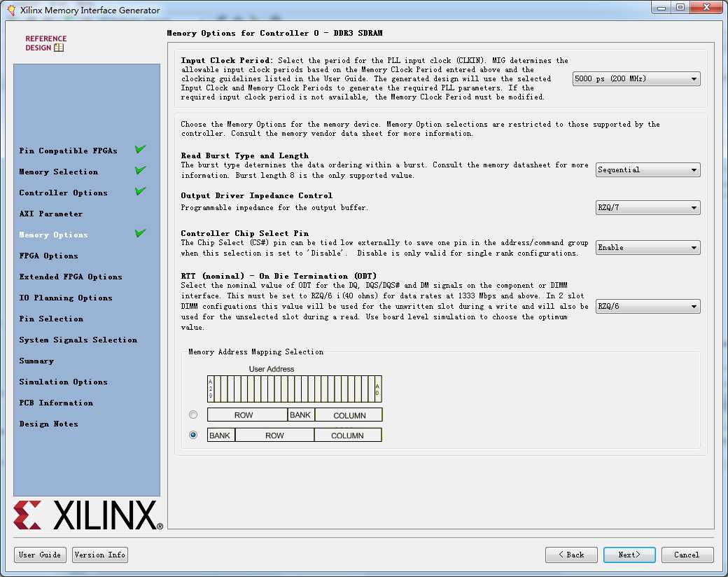Open the Reference Design book icon
The image size is (728, 577).
pyautogui.click(x=59, y=48)
